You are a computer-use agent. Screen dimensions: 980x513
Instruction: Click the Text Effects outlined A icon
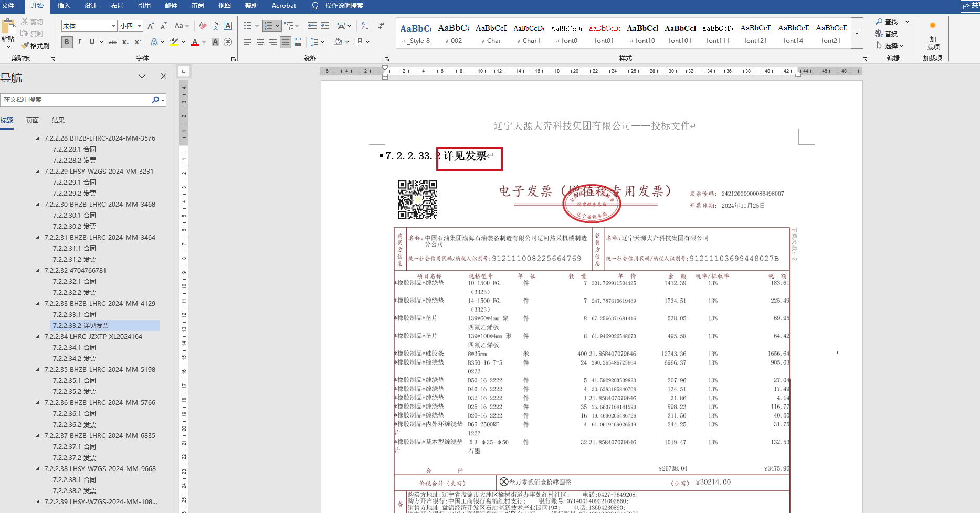click(x=154, y=42)
